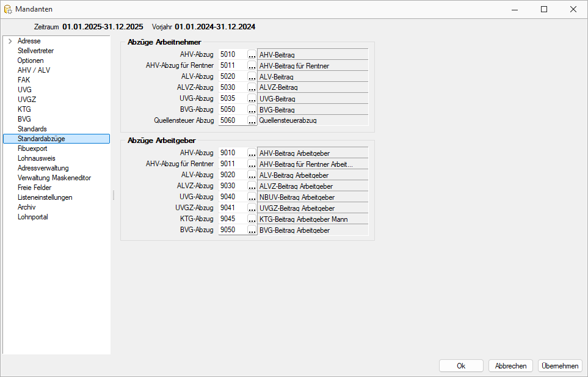588x377 pixels.
Task: Maximize the Mandanten window
Action: click(544, 9)
